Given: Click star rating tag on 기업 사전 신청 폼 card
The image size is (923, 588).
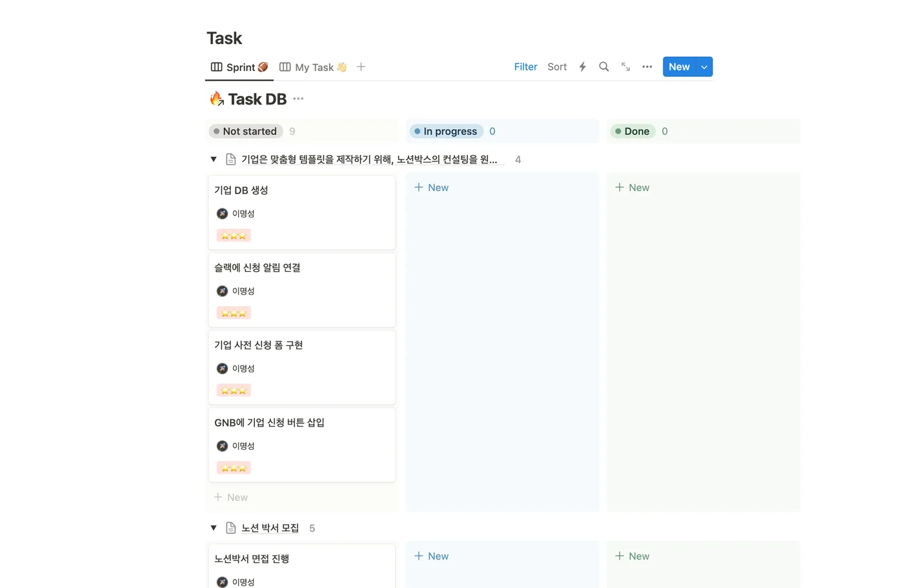Looking at the screenshot, I should click(234, 390).
